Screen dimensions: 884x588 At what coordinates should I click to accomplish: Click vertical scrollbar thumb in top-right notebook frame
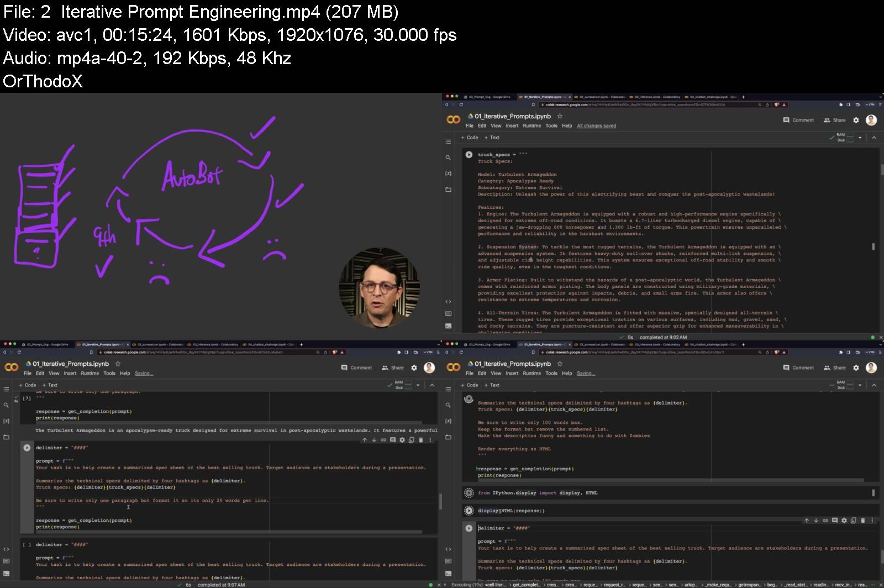(882, 170)
